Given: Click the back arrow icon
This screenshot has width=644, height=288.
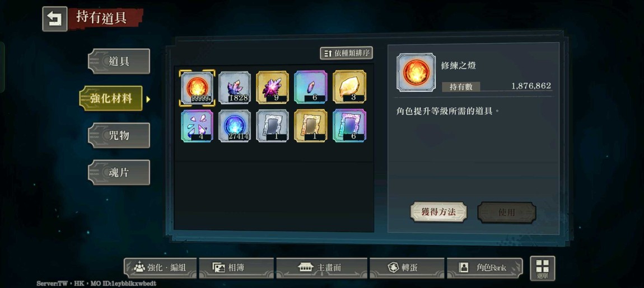Looking at the screenshot, I should coord(55,19).
